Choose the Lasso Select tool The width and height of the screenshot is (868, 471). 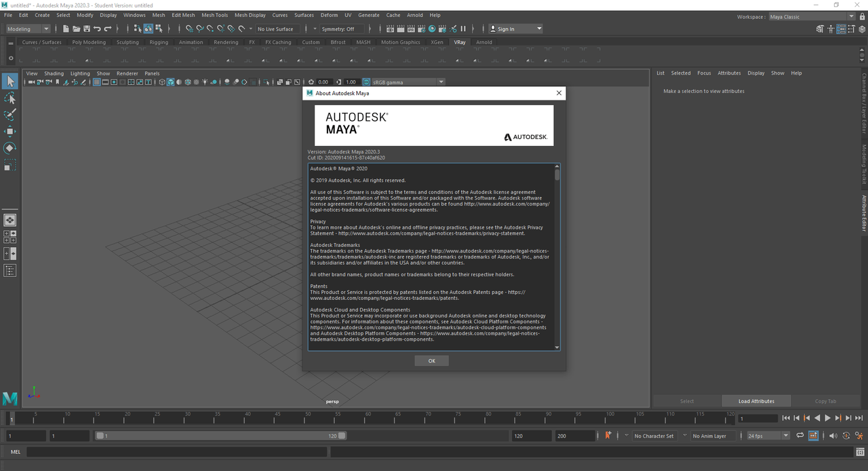coord(10,98)
